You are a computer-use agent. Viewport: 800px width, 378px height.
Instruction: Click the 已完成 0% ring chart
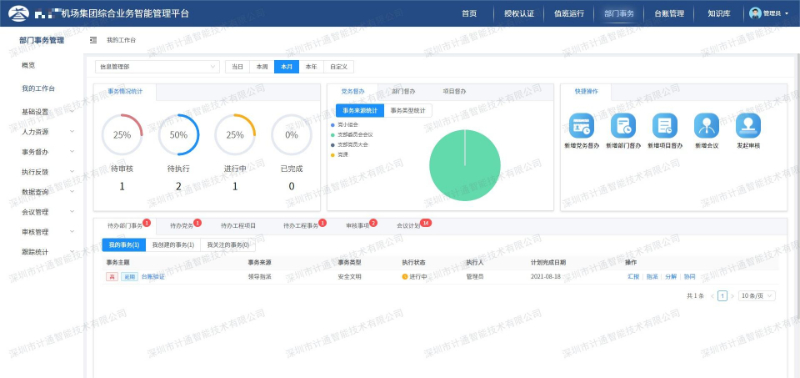click(291, 135)
